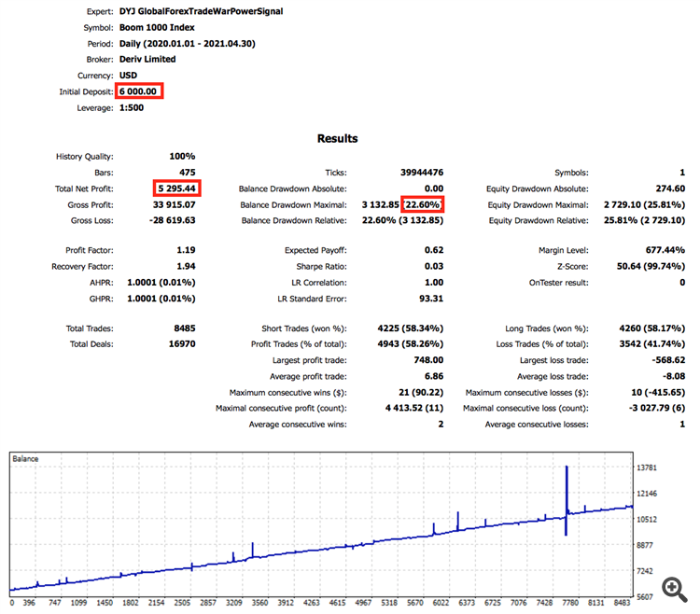The height and width of the screenshot is (614, 700).
Task: Click Long Trades value 4260 (58.17%)
Action: click(x=652, y=328)
